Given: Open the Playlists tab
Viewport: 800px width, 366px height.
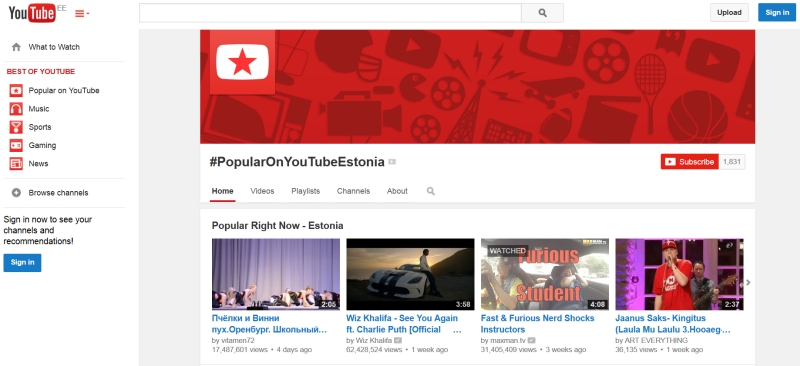Looking at the screenshot, I should point(306,191).
